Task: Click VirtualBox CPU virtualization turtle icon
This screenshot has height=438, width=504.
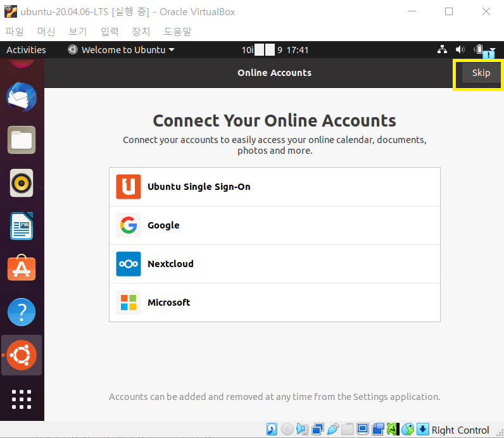Action: (393, 429)
